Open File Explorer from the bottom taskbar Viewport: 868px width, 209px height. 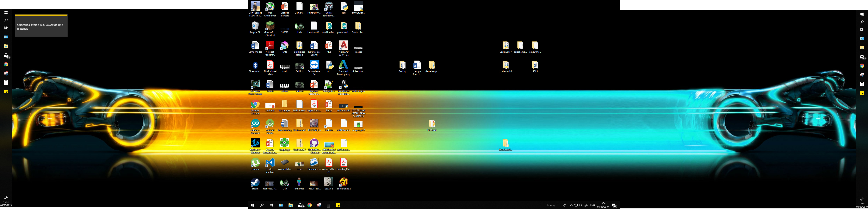tap(290, 205)
